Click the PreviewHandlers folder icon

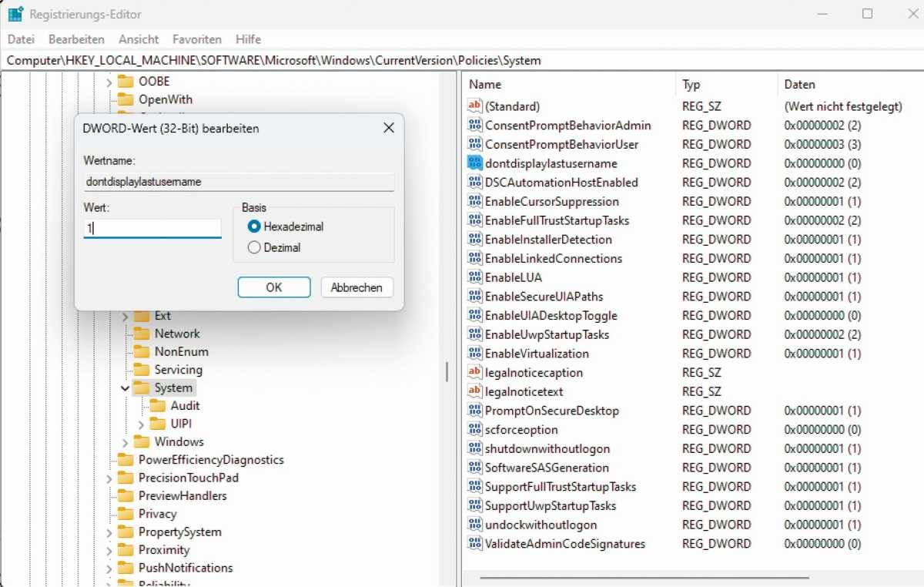[126, 495]
